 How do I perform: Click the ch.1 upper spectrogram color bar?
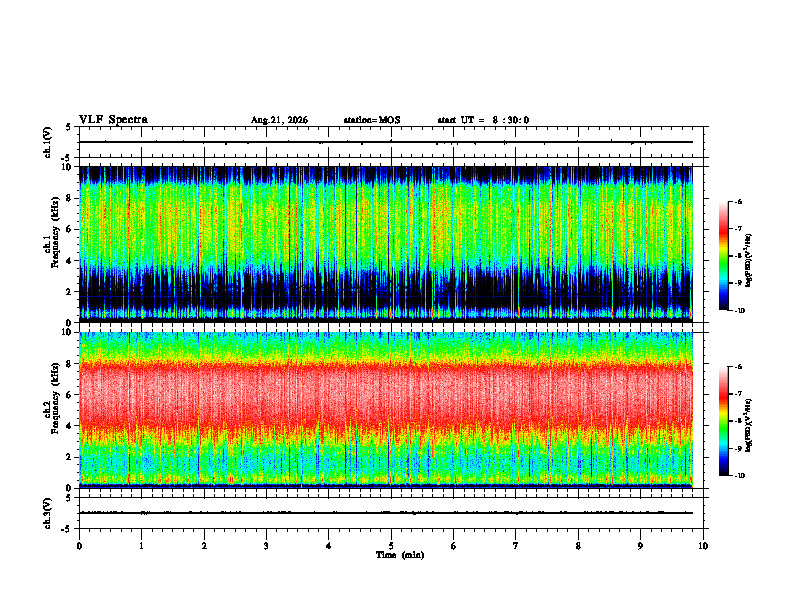point(724,256)
